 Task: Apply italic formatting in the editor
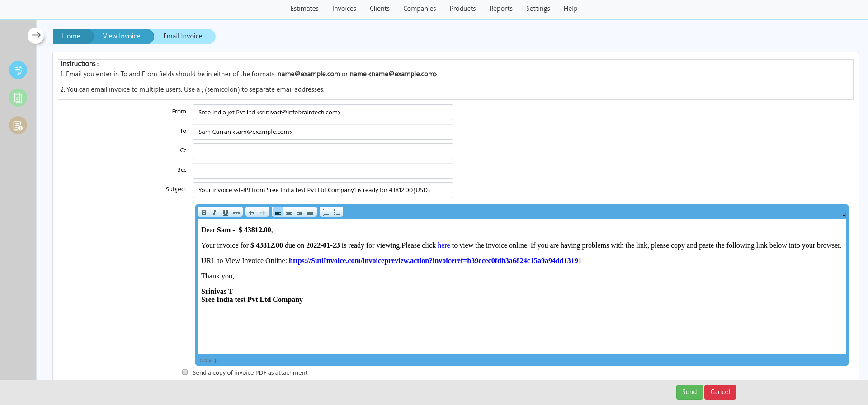(x=214, y=212)
